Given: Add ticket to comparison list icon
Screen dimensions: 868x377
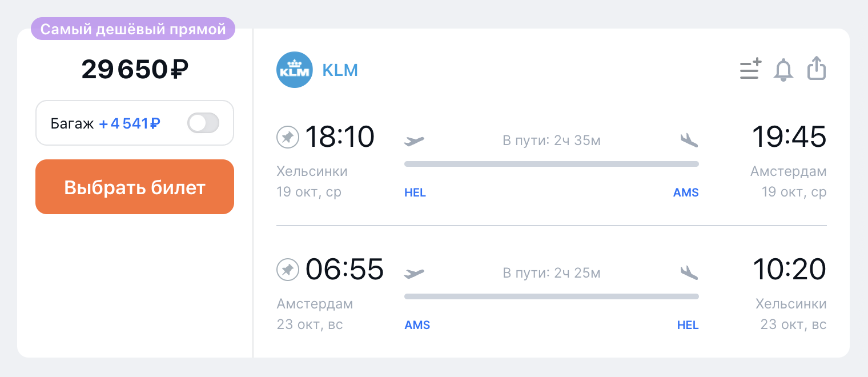Looking at the screenshot, I should tap(751, 69).
